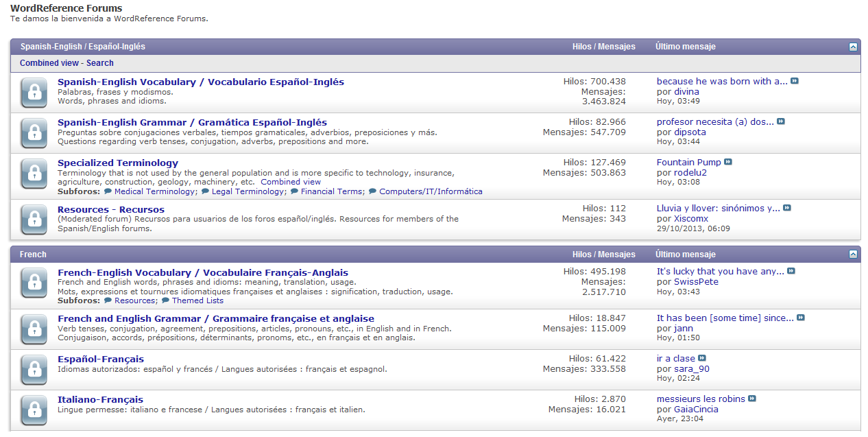The image size is (868, 437).
Task: Open thread 'It's lucky that you have any...'
Action: pos(721,272)
